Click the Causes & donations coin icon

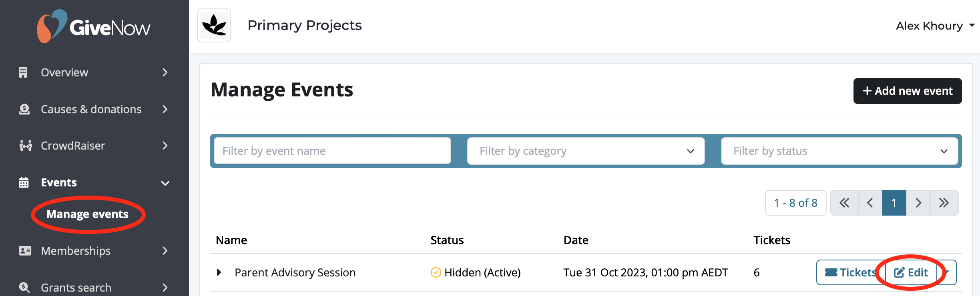tap(24, 109)
